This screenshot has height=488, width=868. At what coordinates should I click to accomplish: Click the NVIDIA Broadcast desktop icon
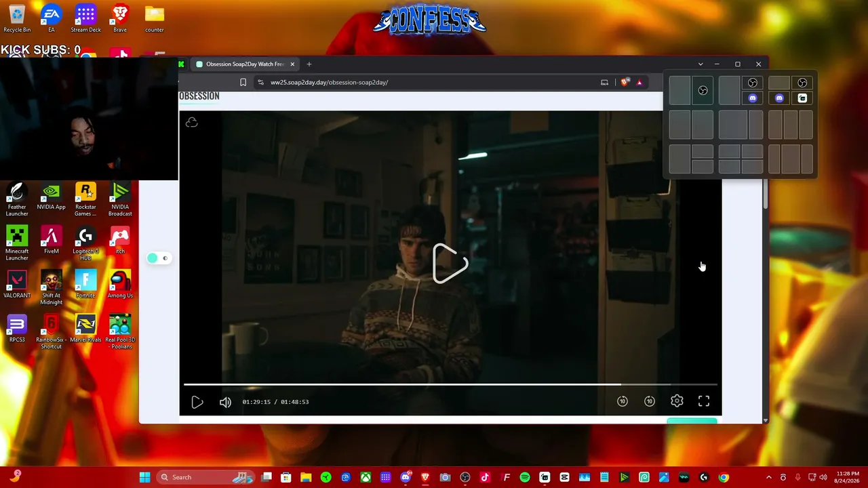(x=120, y=200)
